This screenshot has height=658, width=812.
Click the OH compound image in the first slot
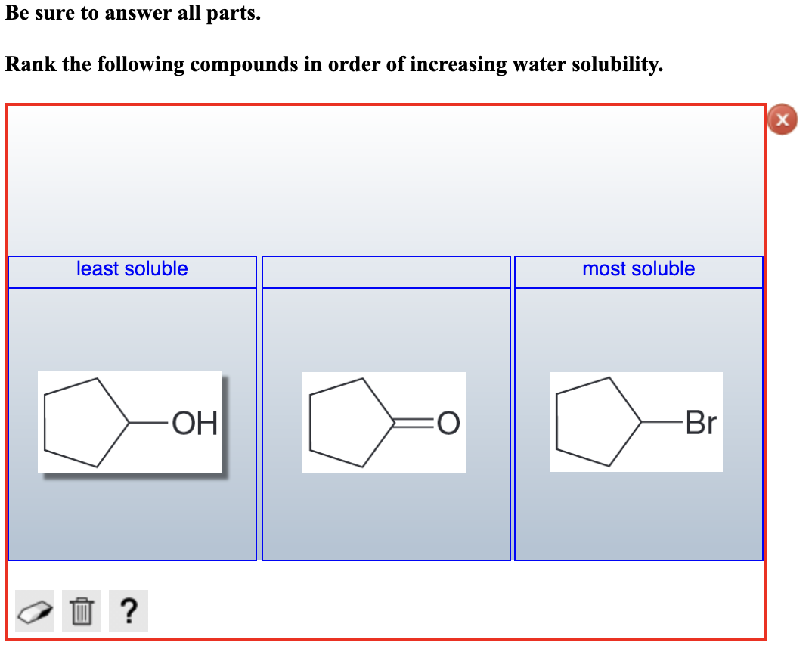tap(130, 422)
